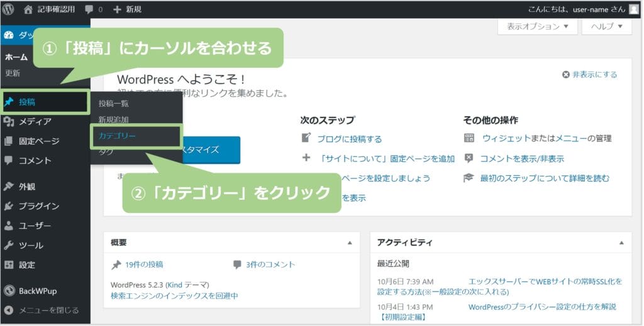
Task: Open the 19件の投稿 link
Action: (x=144, y=265)
